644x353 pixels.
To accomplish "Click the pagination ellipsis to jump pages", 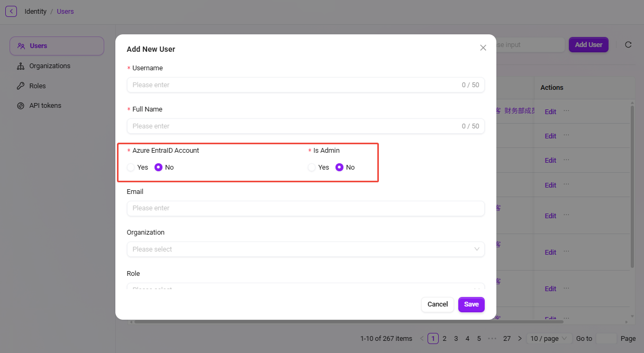I will pyautogui.click(x=492, y=339).
